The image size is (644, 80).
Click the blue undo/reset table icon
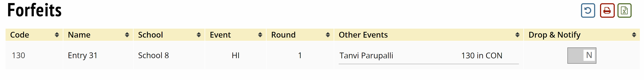tap(588, 10)
